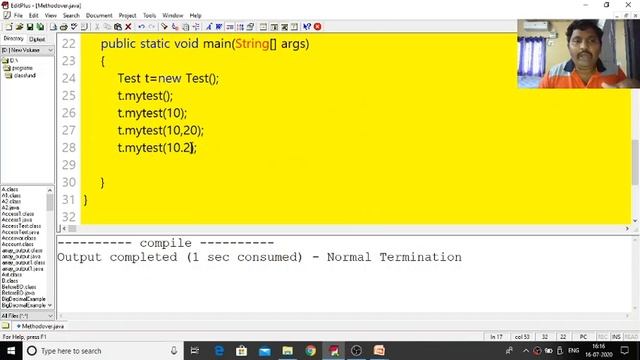Switch to the Cliptext sidebar tab
Viewport: 640px width, 360px height.
37,39
